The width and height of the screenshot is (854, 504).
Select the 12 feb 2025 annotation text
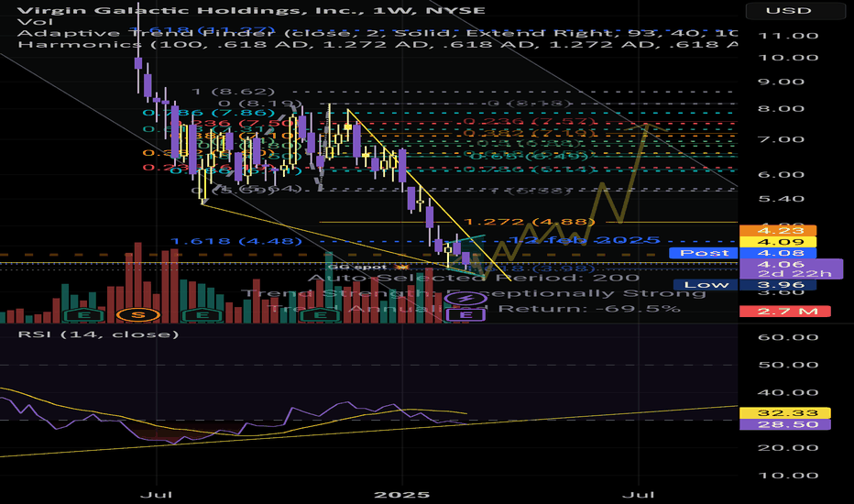coord(585,240)
